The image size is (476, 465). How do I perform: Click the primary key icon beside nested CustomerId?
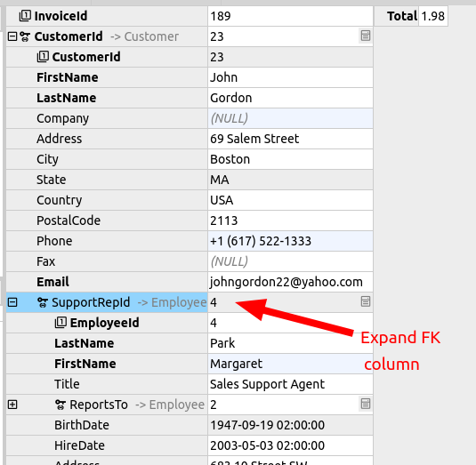(x=43, y=57)
